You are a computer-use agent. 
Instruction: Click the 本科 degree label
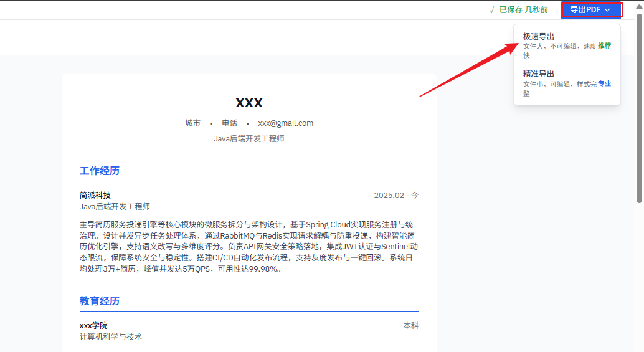[410, 326]
